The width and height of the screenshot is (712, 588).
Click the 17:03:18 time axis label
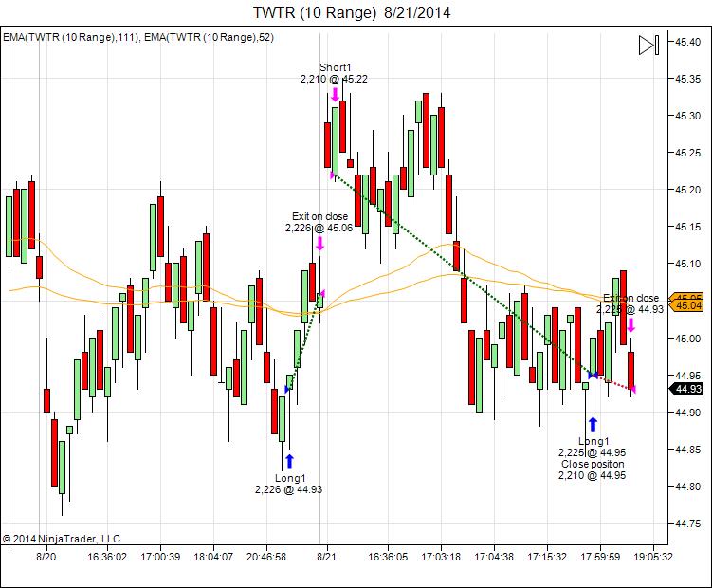[441, 557]
